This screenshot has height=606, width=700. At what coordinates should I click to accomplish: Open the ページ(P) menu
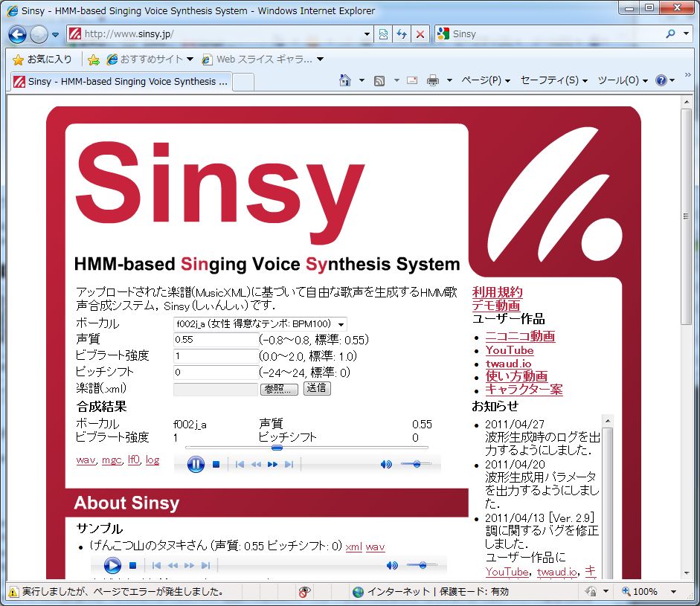click(486, 80)
